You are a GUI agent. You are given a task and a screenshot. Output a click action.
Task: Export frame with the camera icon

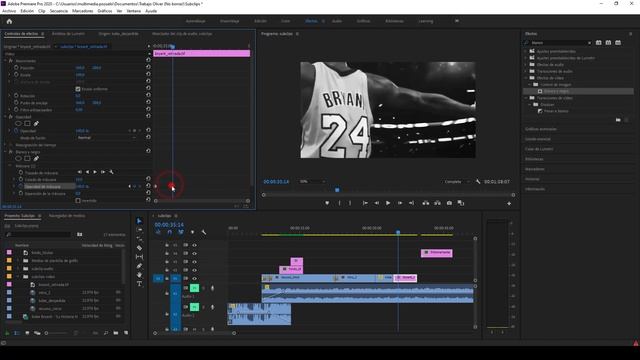coord(449,203)
